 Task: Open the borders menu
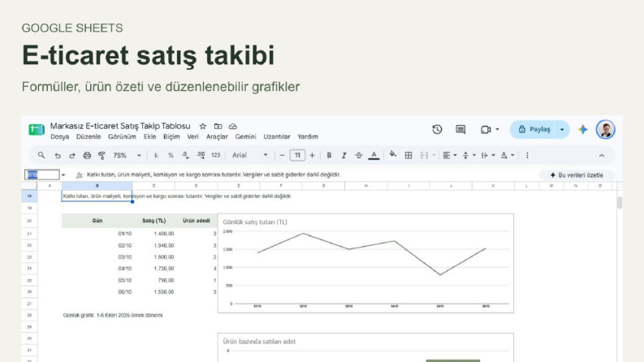(x=408, y=155)
